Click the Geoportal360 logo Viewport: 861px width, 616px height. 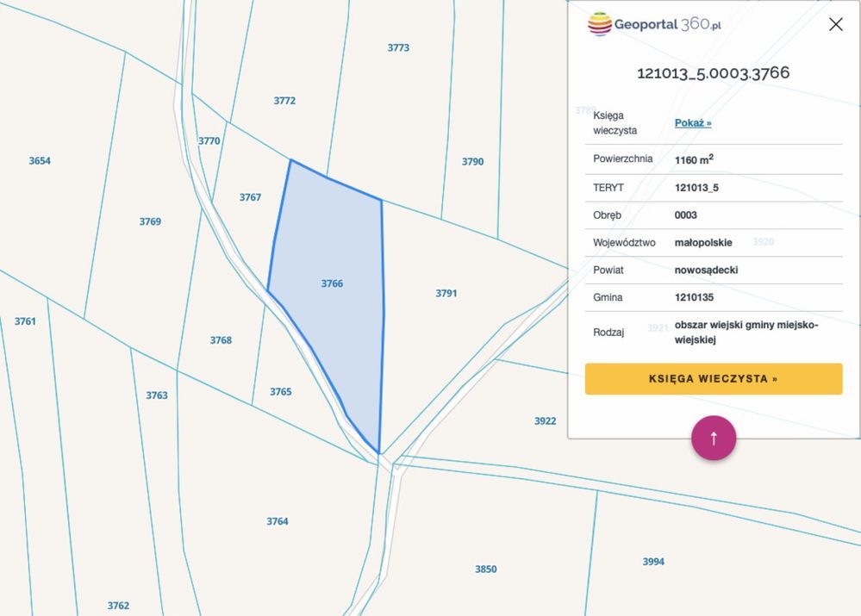click(654, 24)
